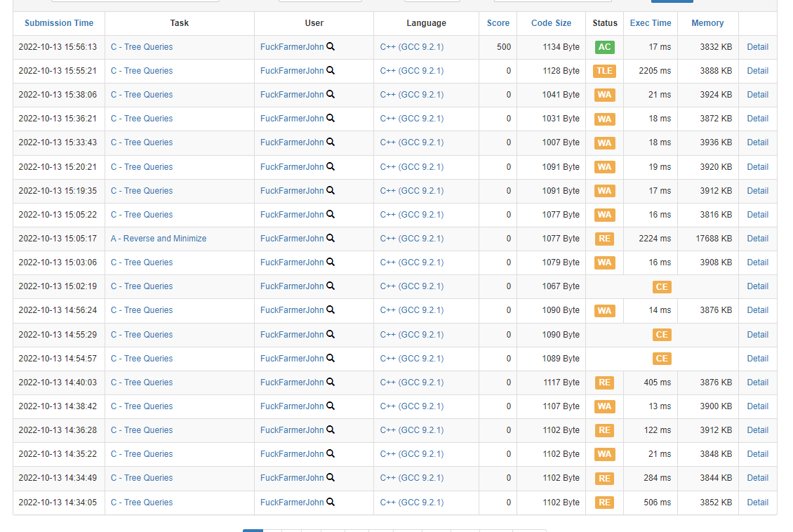This screenshot has width=793, height=532.
Task: Click magnifier icon in 14:40:03 row
Action: pyautogui.click(x=331, y=382)
